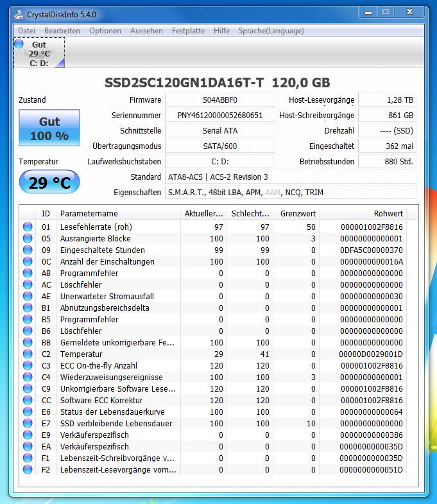Open the Optionen menu

(x=105, y=31)
